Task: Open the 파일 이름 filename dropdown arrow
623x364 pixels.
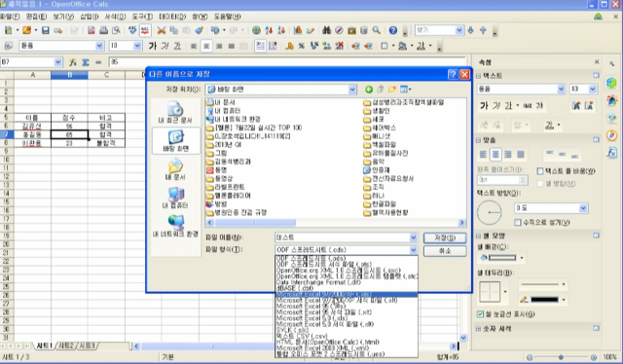Action: 413,237
